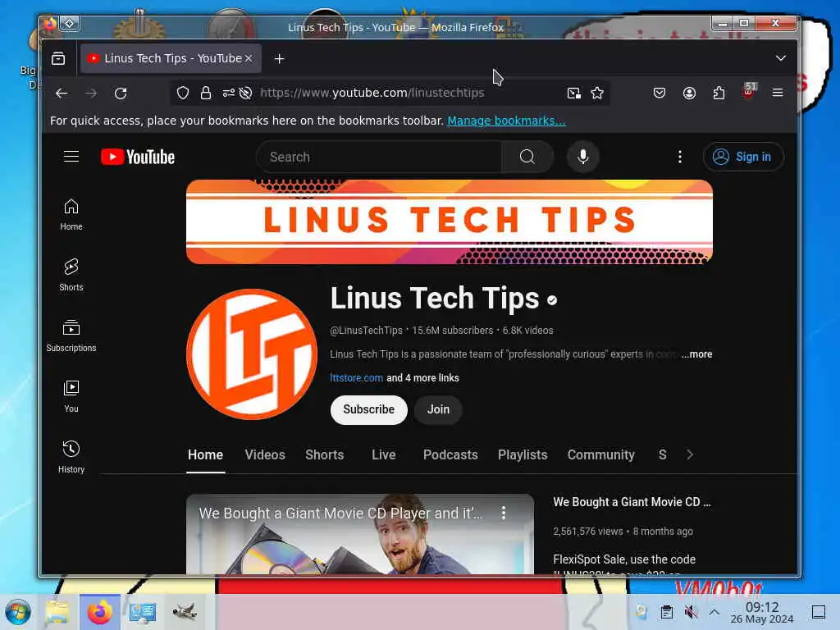This screenshot has height=630, width=840.
Task: Show site security padlock info
Action: 206,94
